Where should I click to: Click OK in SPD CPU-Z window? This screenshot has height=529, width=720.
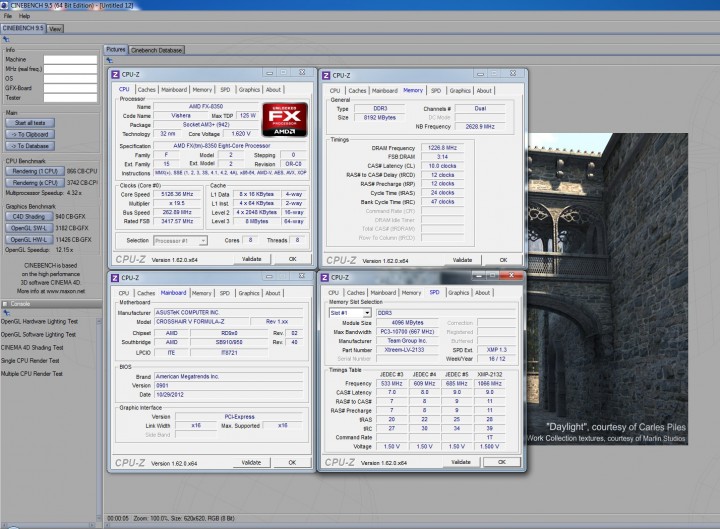click(x=502, y=462)
